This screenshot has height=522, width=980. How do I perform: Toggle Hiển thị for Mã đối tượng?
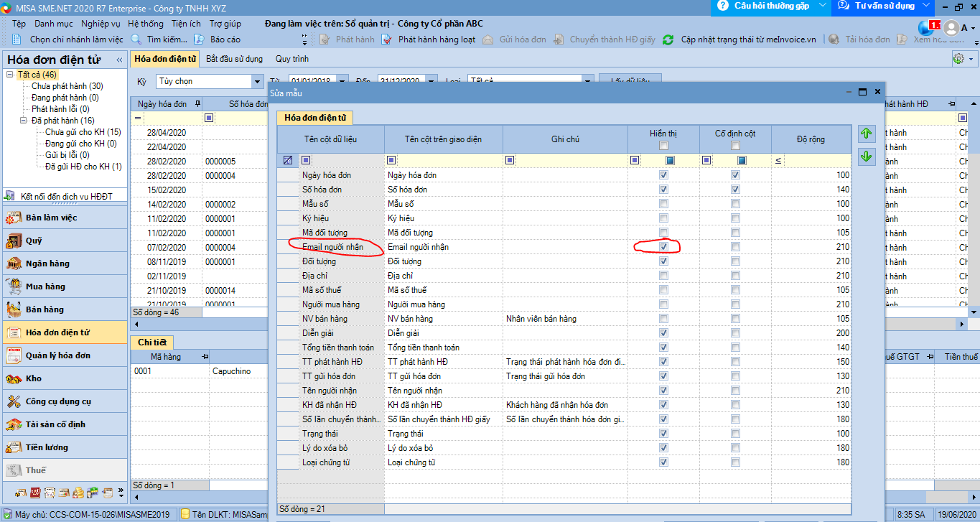click(663, 233)
